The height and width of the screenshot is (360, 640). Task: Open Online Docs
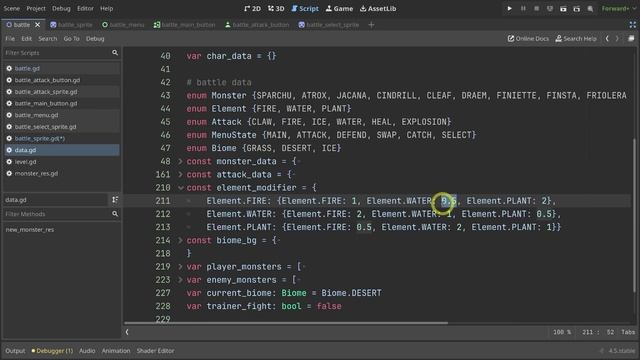click(x=528, y=38)
